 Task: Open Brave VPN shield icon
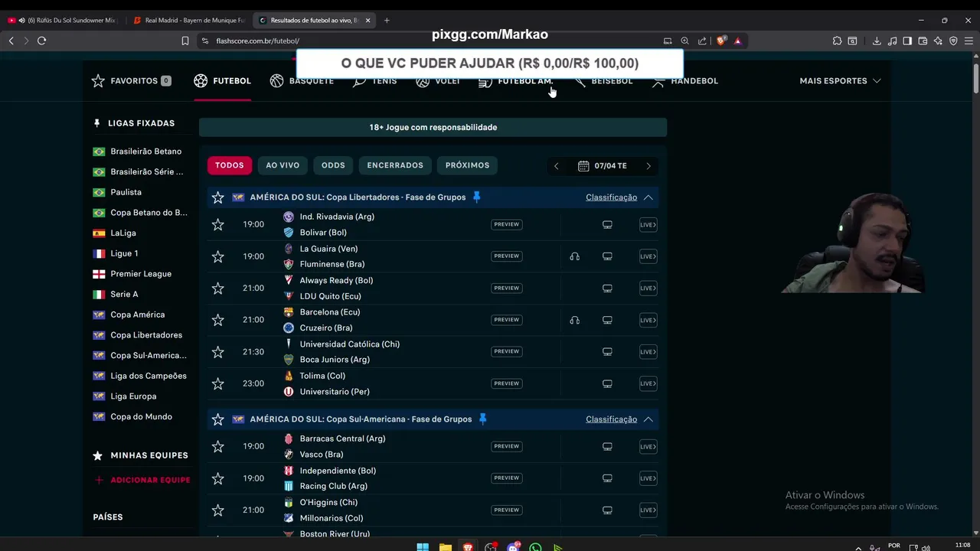(953, 41)
